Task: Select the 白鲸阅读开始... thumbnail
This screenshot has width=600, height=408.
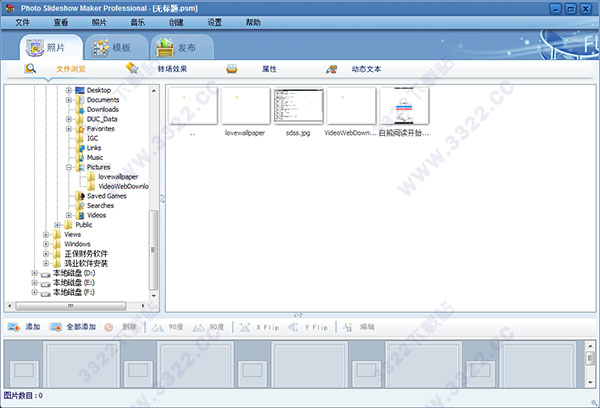Action: coord(404,106)
